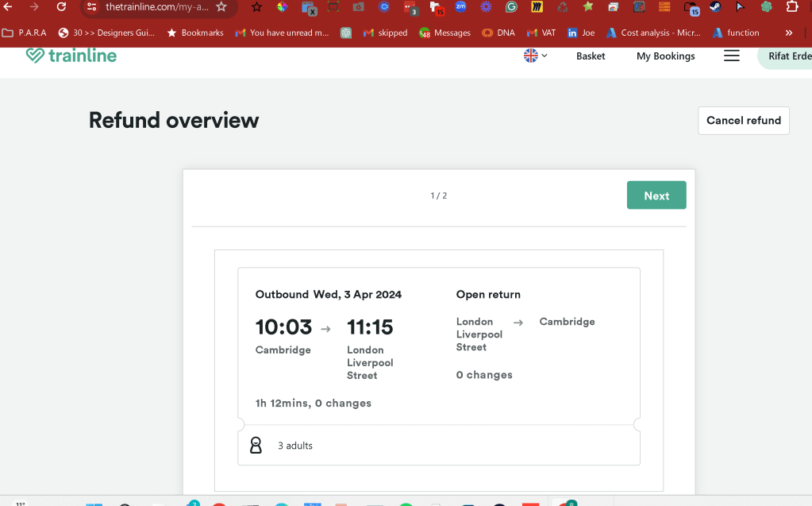Screen dimensions: 812x506
Task: Click the Cancel refund button
Action: pyautogui.click(x=744, y=120)
